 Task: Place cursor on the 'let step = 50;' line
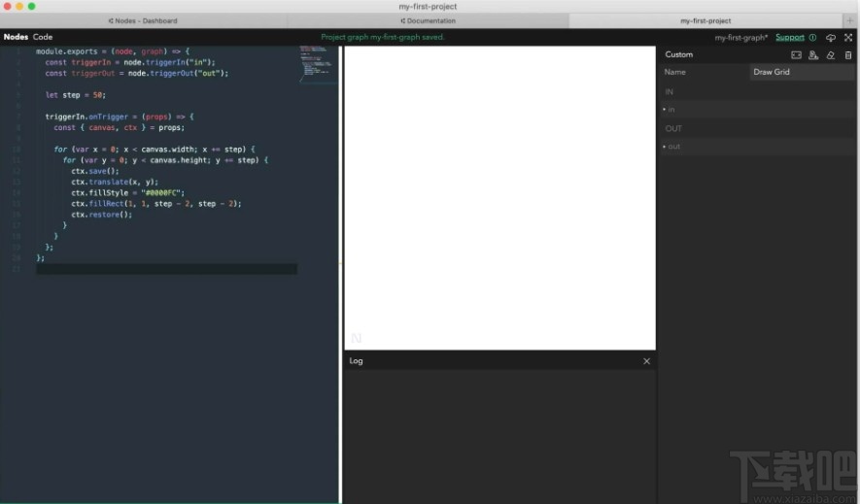76,95
